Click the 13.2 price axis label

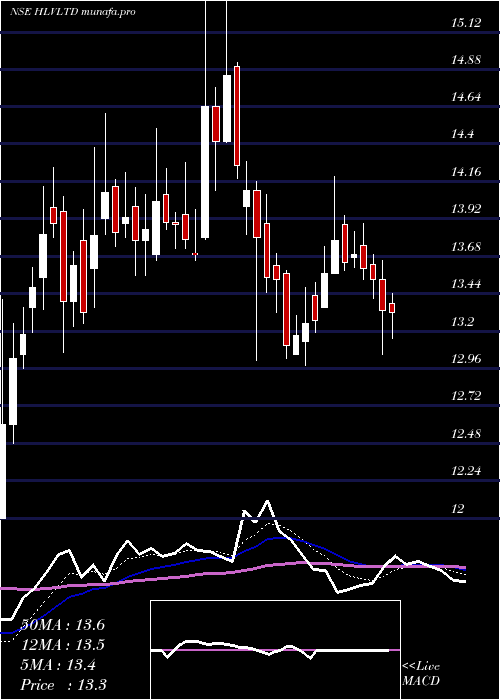click(x=462, y=321)
